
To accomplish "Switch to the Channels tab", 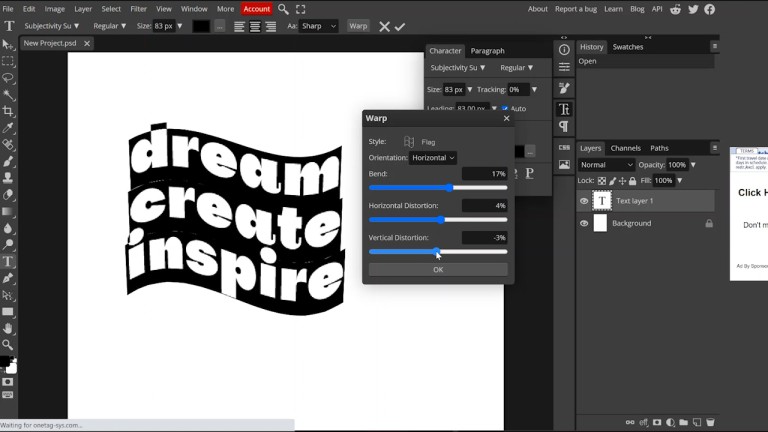I will (x=625, y=148).
